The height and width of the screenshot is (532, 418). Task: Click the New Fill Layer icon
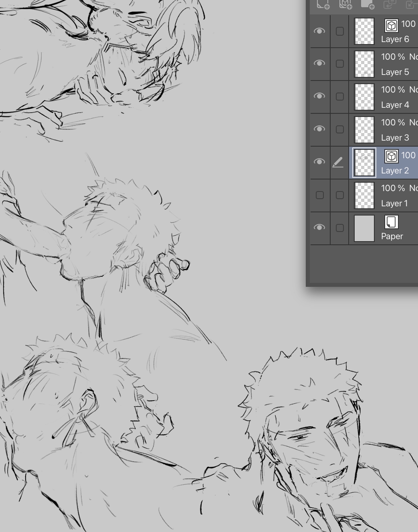367,4
